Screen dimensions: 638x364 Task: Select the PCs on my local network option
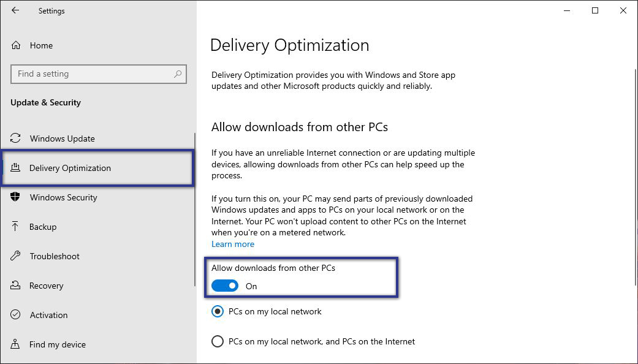tap(218, 311)
